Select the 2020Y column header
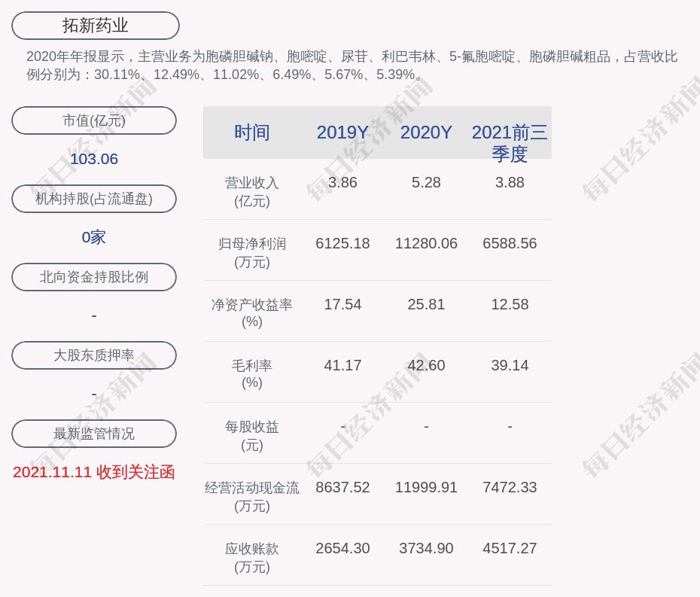Screen dimensions: 700x597 tap(426, 132)
